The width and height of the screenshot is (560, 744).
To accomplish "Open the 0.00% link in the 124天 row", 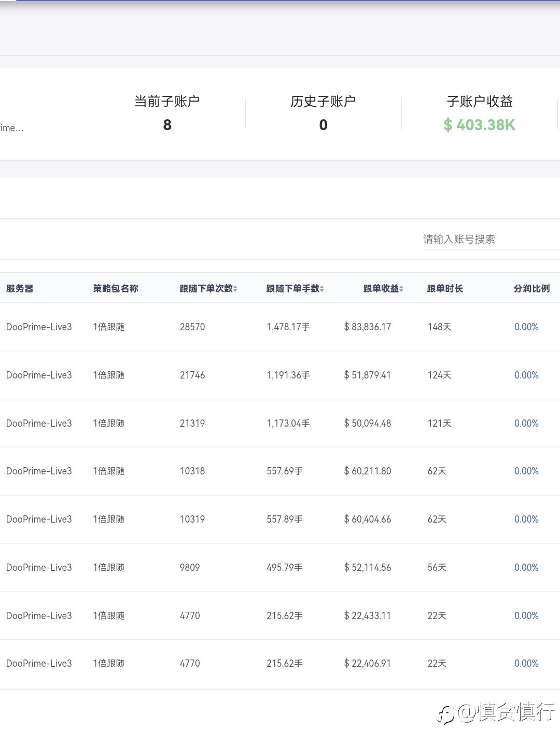I will tap(526, 375).
